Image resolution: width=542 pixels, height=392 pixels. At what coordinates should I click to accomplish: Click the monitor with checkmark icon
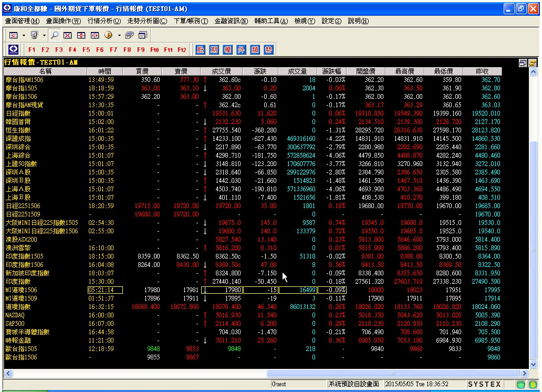click(x=34, y=35)
